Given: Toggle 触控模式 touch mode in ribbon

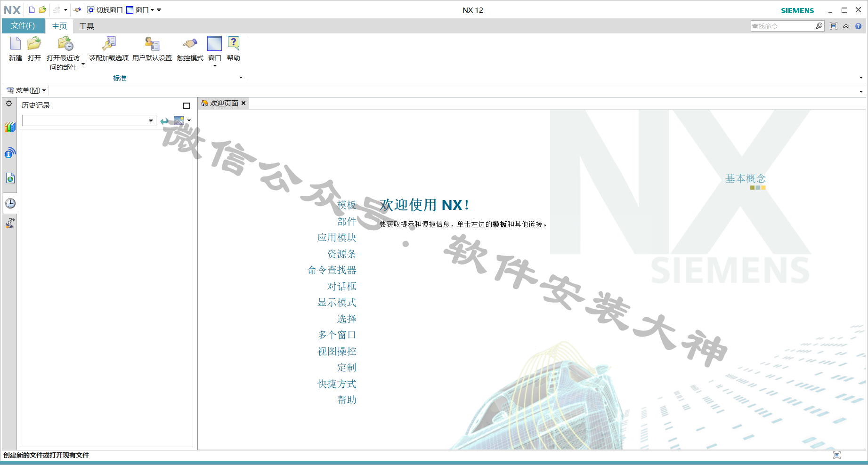Looking at the screenshot, I should click(190, 49).
